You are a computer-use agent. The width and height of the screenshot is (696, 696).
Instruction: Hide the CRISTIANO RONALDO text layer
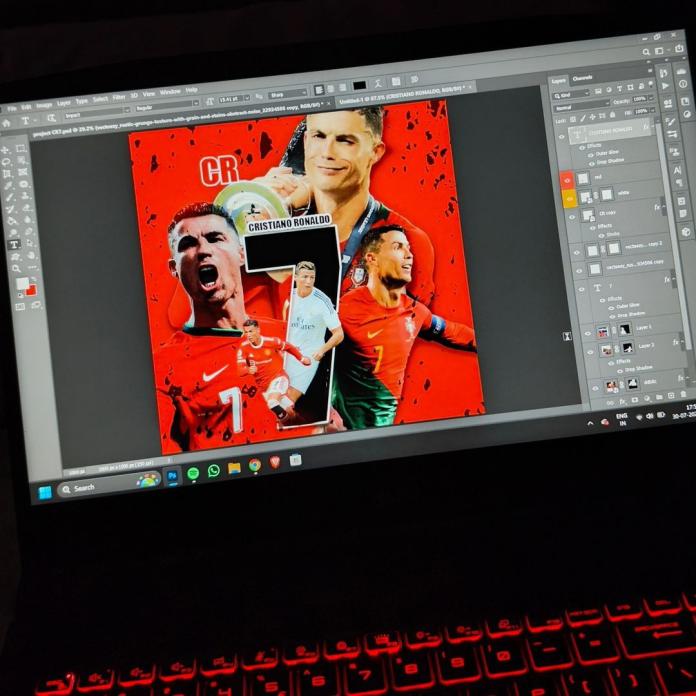coord(562,137)
